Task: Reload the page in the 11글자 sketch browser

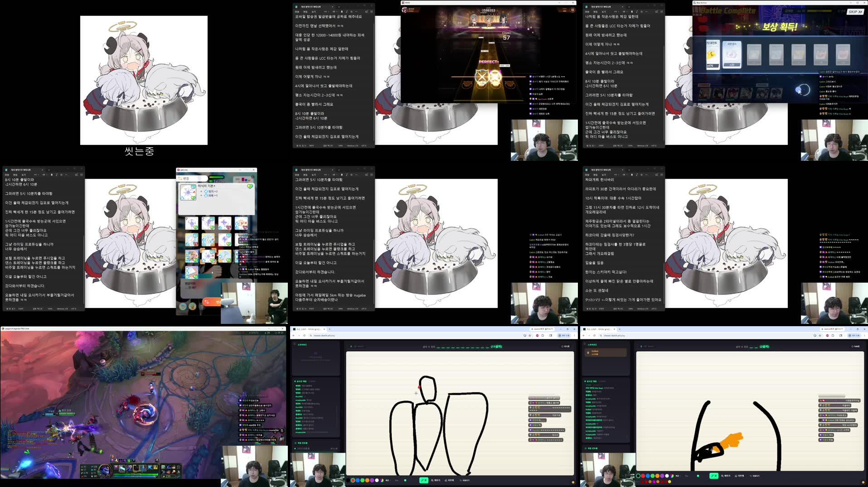Action: pyautogui.click(x=304, y=336)
